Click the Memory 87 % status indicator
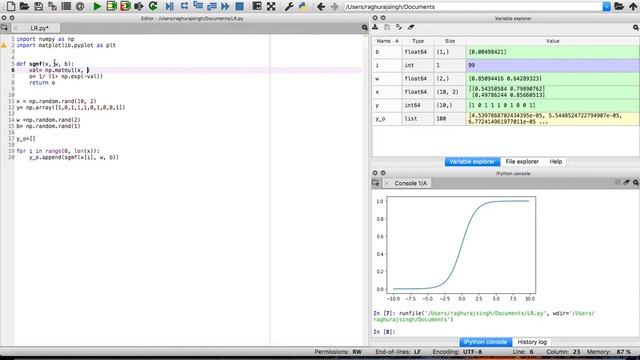Screen dimensions: 640x360 click(609, 352)
